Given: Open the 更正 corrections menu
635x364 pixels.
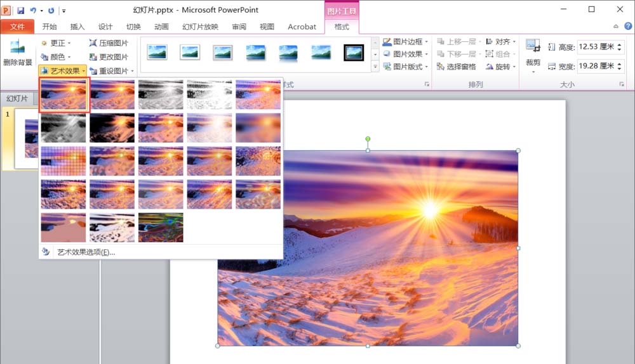Looking at the screenshot, I should point(56,43).
